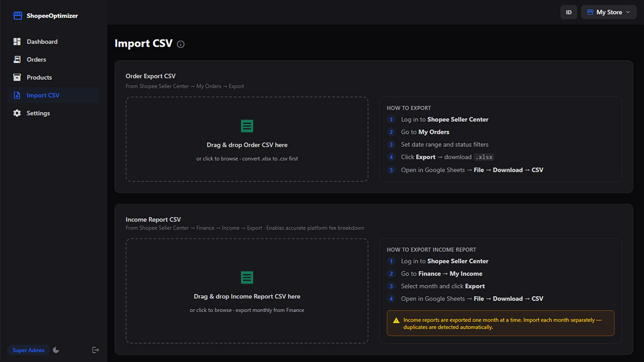Image resolution: width=644 pixels, height=362 pixels.
Task: Click 'Go to Finance → My Income' step
Action: click(441, 274)
